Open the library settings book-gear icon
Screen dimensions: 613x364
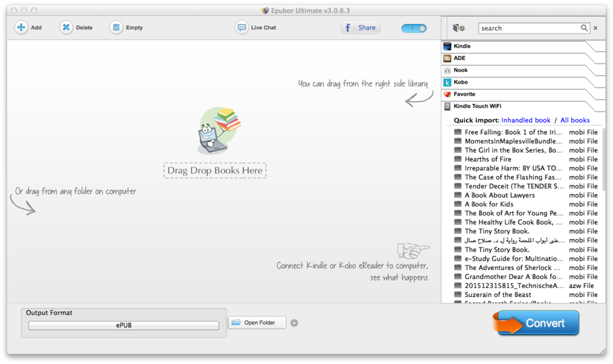click(458, 28)
